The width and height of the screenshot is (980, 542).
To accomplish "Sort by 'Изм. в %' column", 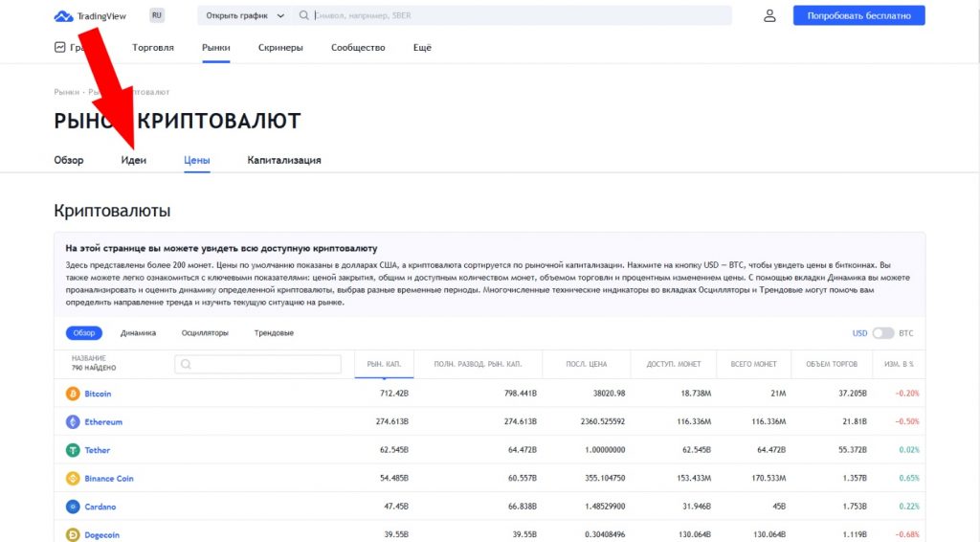I will [900, 364].
